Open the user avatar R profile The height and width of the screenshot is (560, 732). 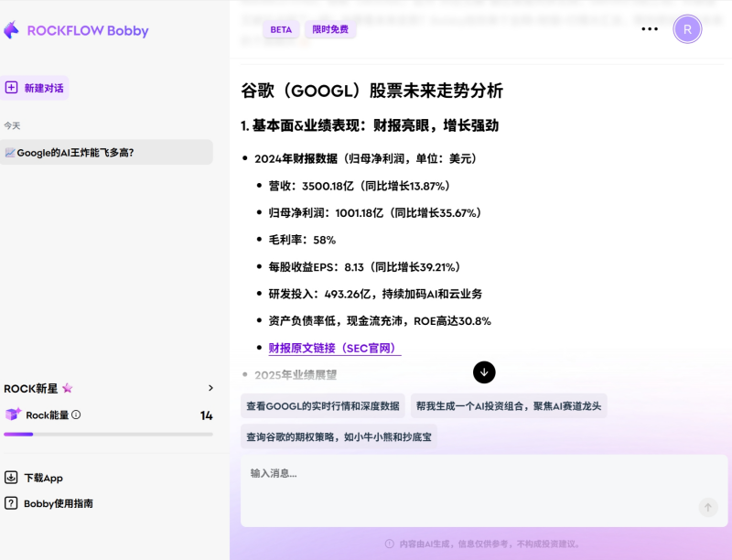pyautogui.click(x=687, y=29)
